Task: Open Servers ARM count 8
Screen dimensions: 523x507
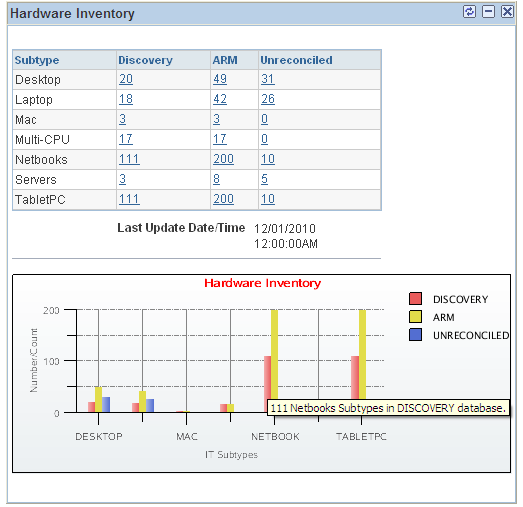Action: tap(216, 179)
